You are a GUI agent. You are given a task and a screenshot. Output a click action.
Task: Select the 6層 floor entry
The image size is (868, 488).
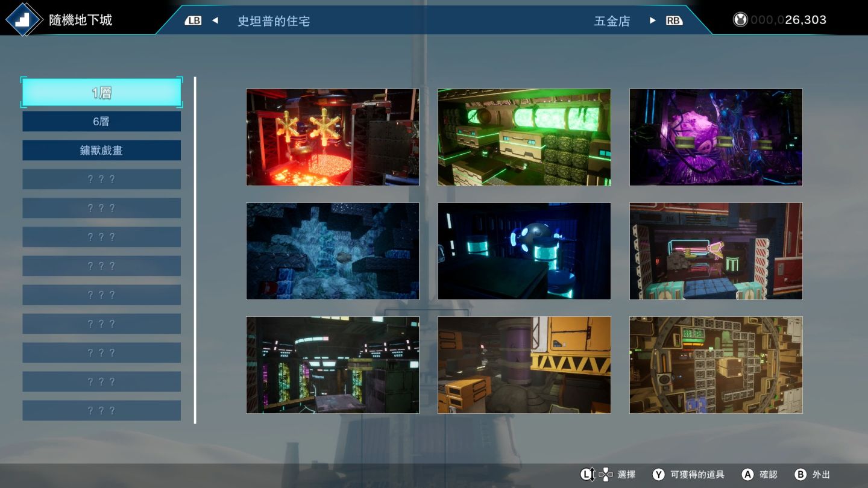pos(101,121)
